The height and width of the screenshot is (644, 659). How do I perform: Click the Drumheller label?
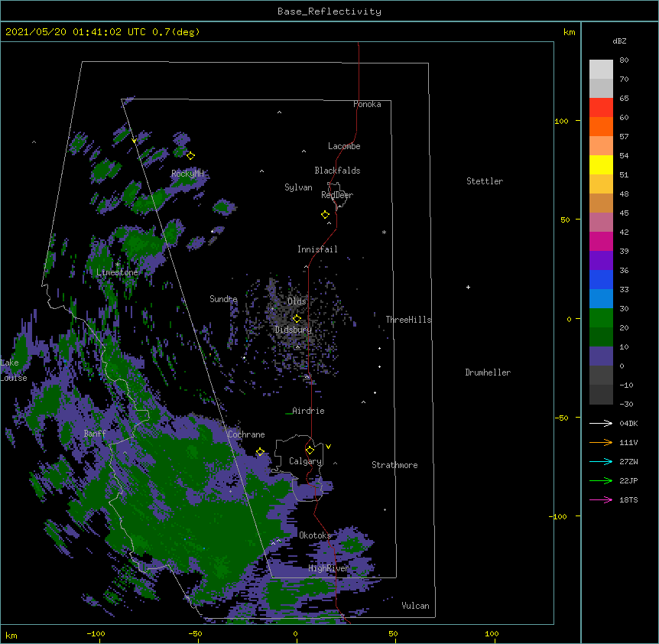coord(488,372)
